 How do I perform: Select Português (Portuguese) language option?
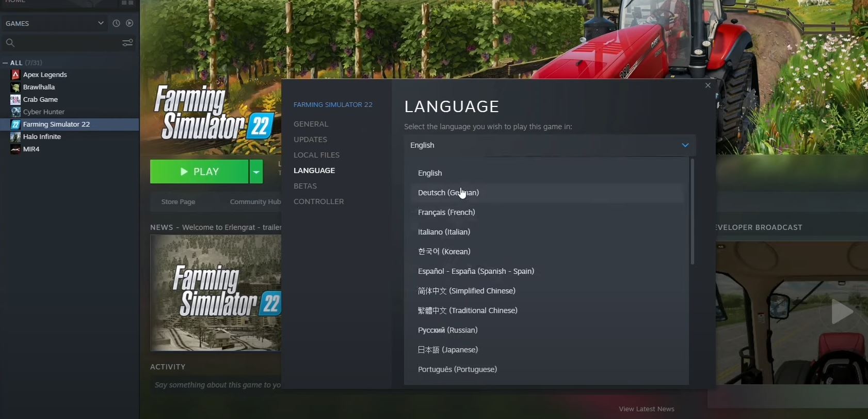548,369
